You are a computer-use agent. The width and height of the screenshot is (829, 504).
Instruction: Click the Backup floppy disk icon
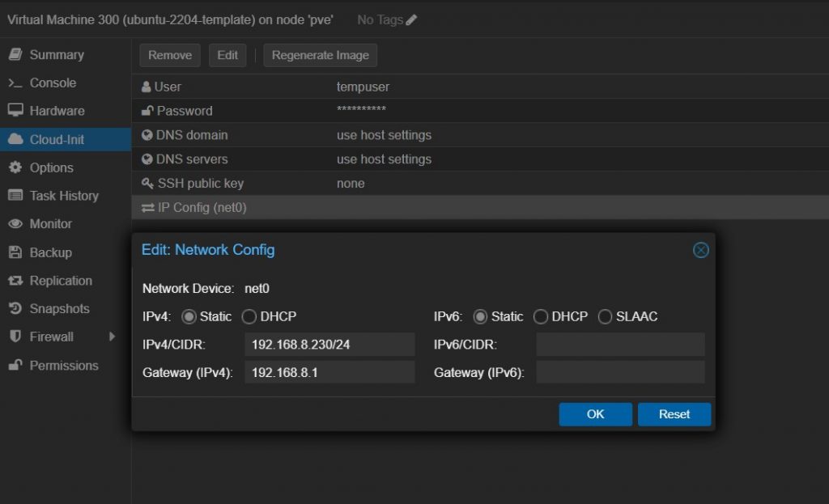pyautogui.click(x=15, y=252)
